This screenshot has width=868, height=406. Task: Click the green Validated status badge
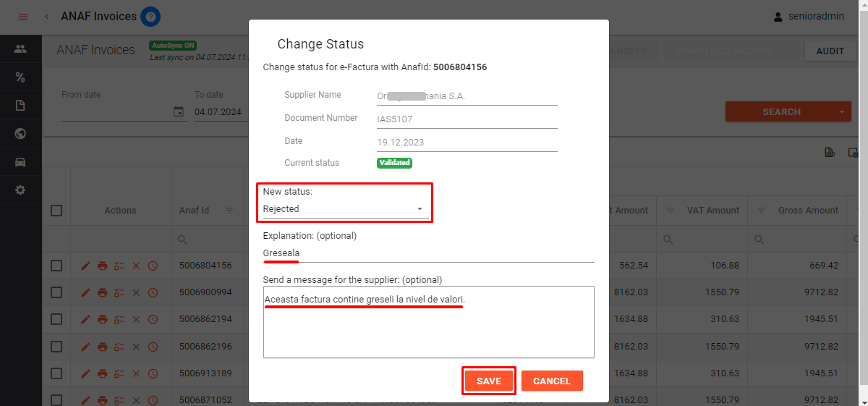tap(394, 163)
